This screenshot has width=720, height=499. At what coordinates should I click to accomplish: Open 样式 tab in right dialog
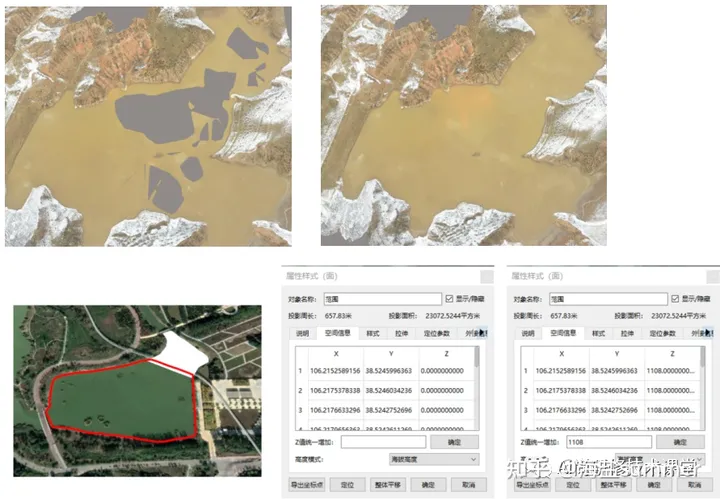coord(598,333)
